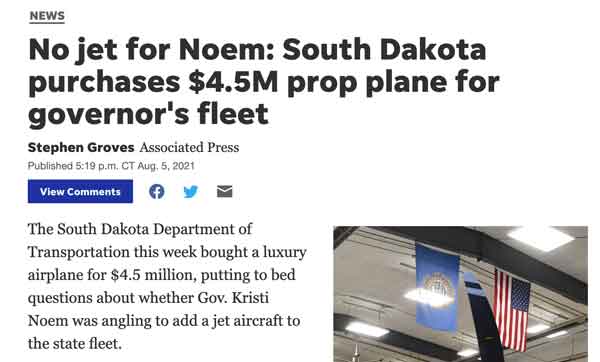Share the article on Facebook
The image size is (600, 362).
tap(157, 191)
